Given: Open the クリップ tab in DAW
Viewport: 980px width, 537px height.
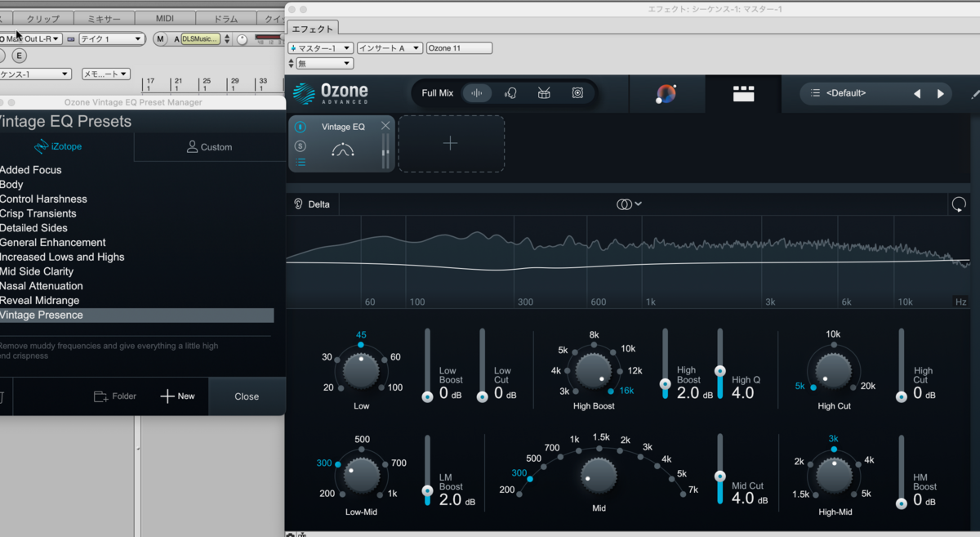Looking at the screenshot, I should pyautogui.click(x=42, y=18).
